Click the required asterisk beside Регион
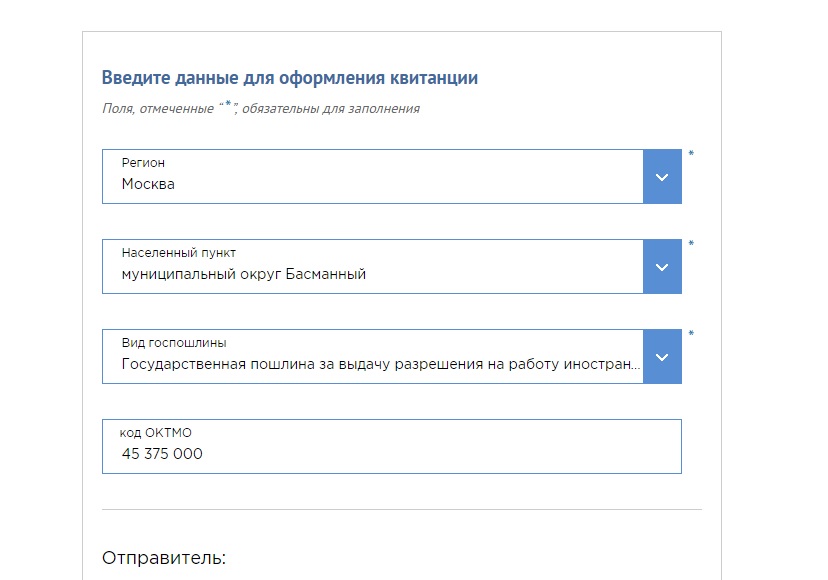Viewport: 828px width, 580px height. 691,153
